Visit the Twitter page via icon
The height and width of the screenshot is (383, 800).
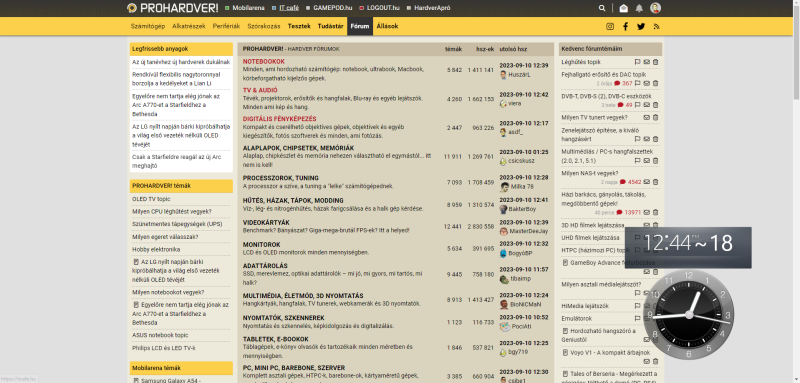pos(641,27)
